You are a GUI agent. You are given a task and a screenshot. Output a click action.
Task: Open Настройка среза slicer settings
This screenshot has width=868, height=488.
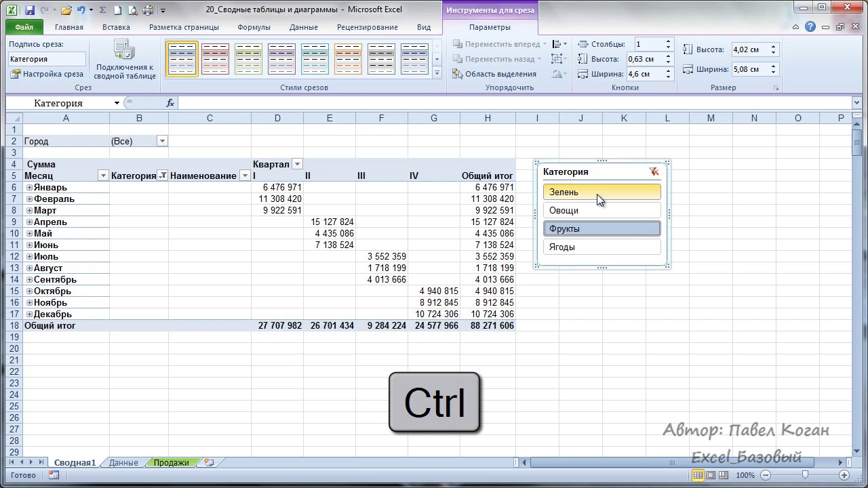click(x=47, y=74)
